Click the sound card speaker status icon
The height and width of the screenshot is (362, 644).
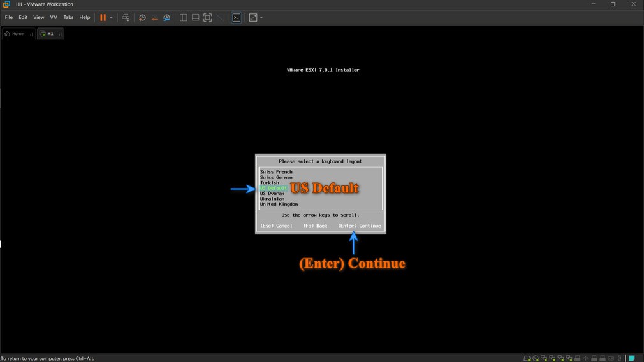(586, 358)
